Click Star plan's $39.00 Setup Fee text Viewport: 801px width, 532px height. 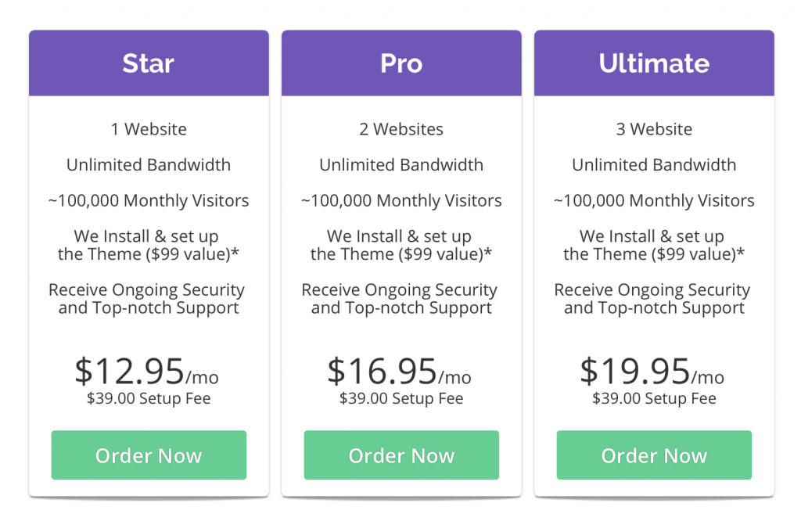click(149, 398)
